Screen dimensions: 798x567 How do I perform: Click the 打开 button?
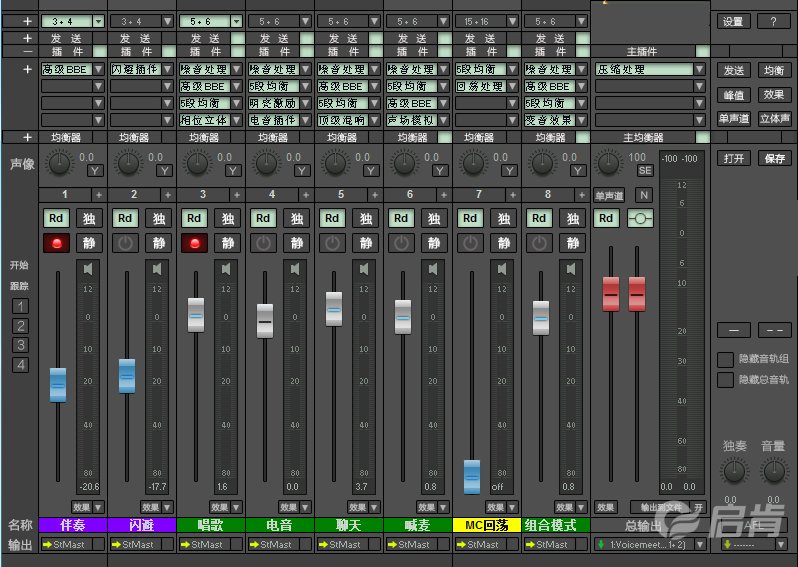(733, 158)
